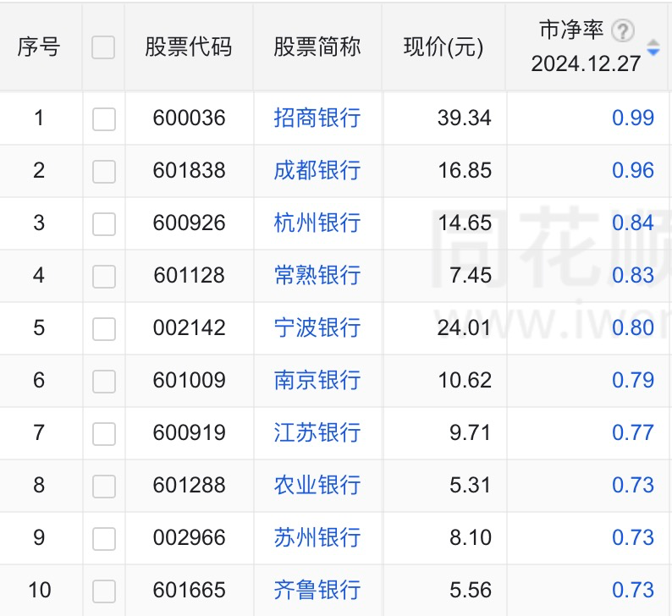Click the price 8.10

tap(471, 537)
